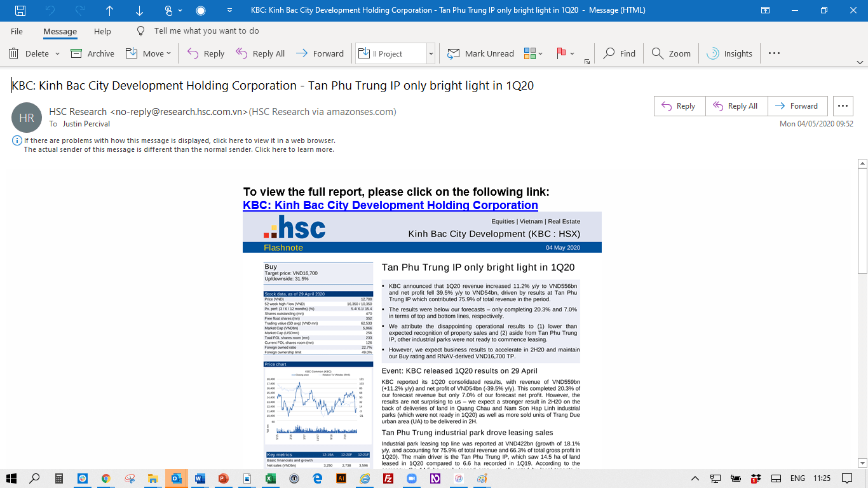Click the info bar to view in browser
868x488 pixels.
179,140
